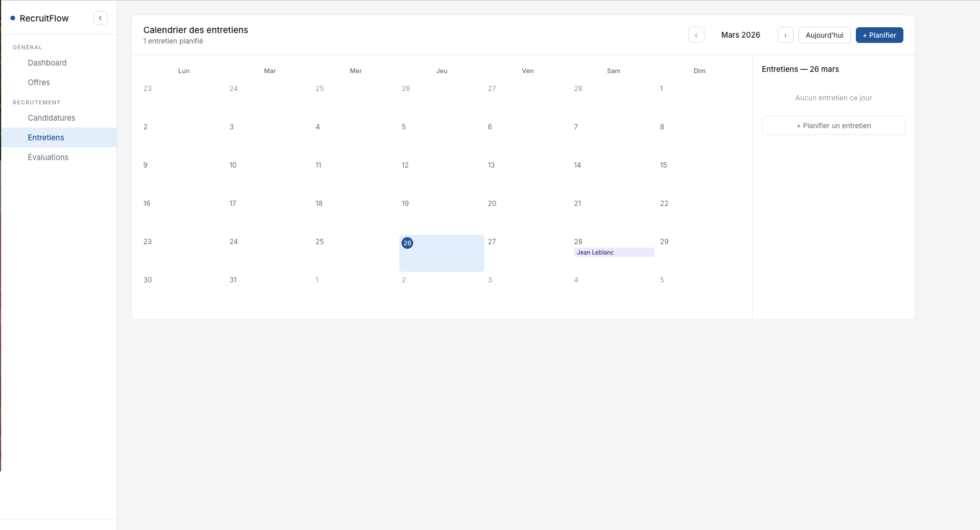The image size is (980, 530).
Task: Click the Entretiens — 26 mars panel header
Action: [800, 69]
